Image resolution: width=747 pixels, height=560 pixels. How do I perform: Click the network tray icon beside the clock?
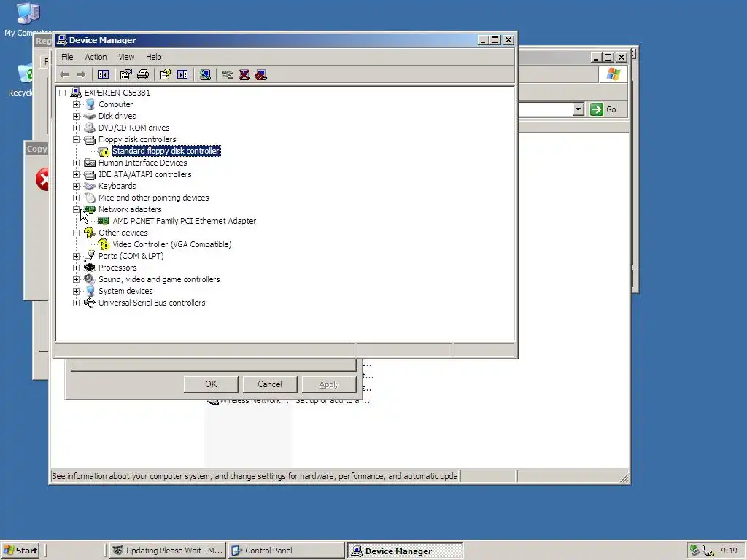click(708, 551)
